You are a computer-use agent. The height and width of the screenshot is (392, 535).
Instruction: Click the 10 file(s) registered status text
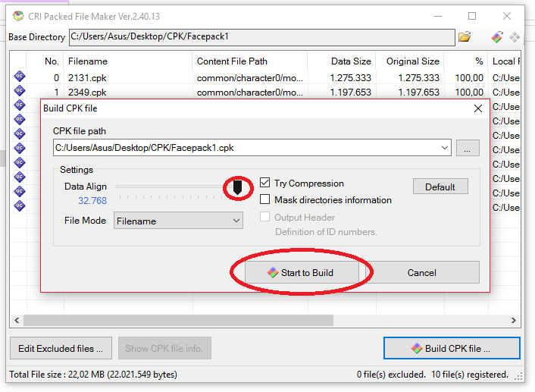coord(470,375)
